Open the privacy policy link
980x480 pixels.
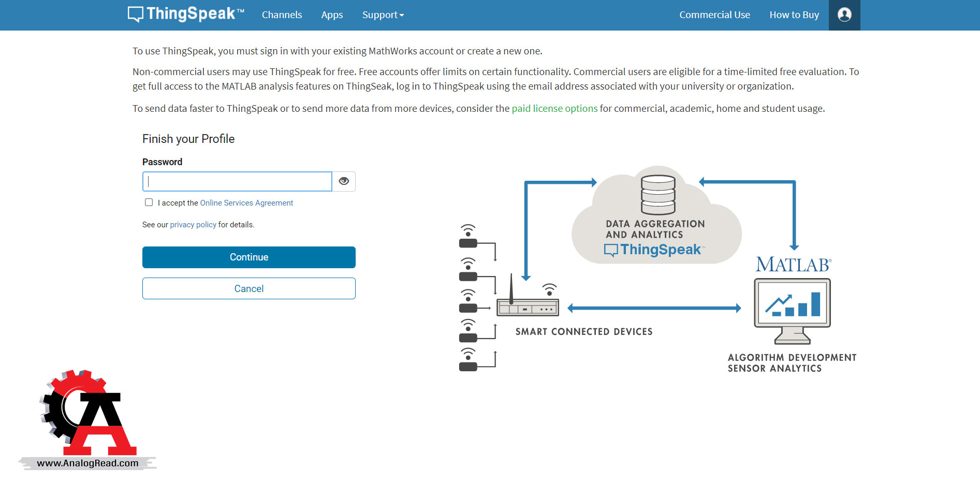(x=193, y=225)
